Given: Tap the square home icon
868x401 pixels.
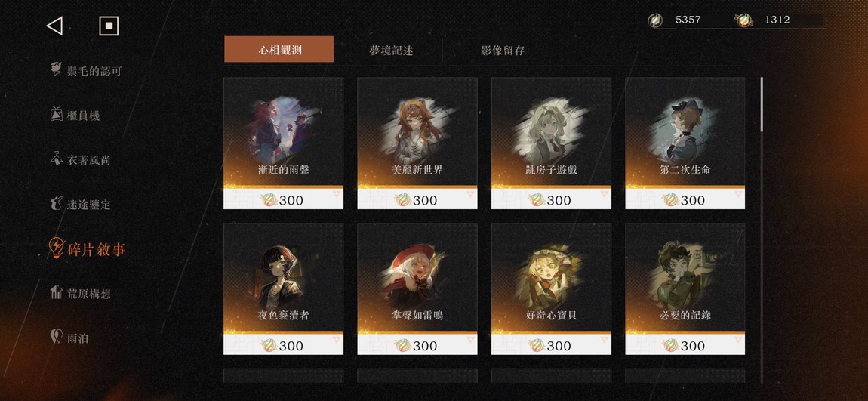Looking at the screenshot, I should [109, 26].
